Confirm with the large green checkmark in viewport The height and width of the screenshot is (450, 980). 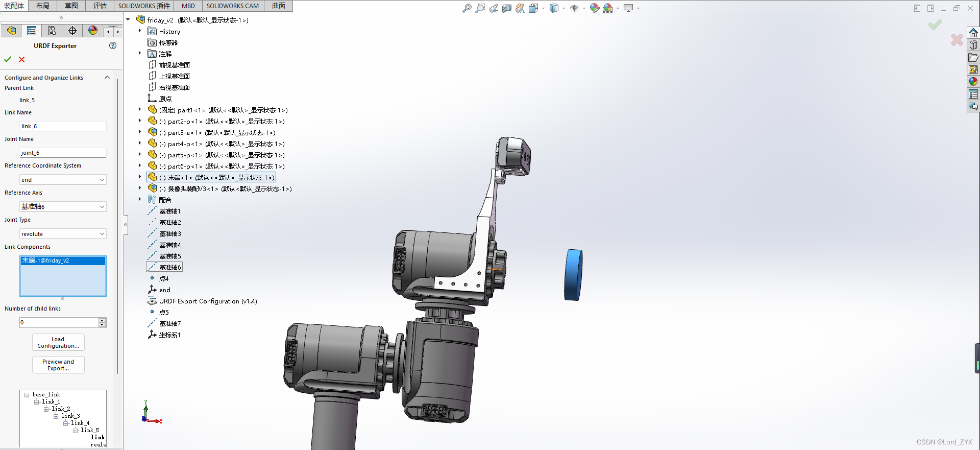pos(935,25)
